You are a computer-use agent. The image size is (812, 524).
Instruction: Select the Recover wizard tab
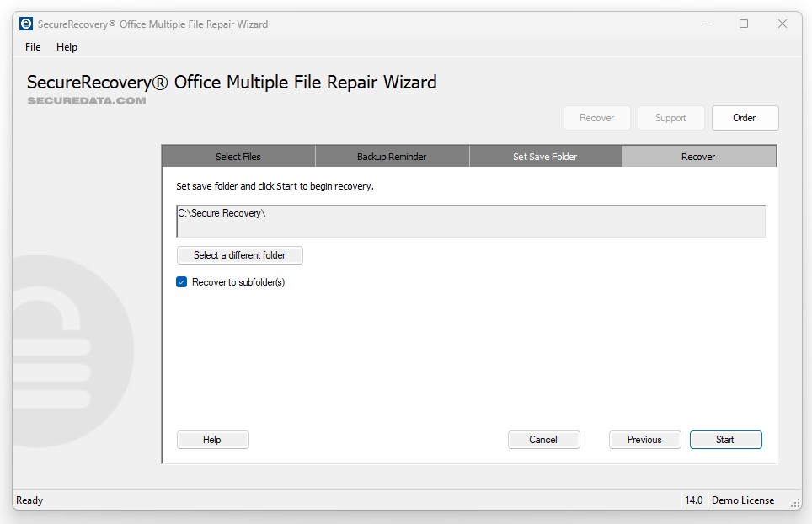tap(698, 157)
